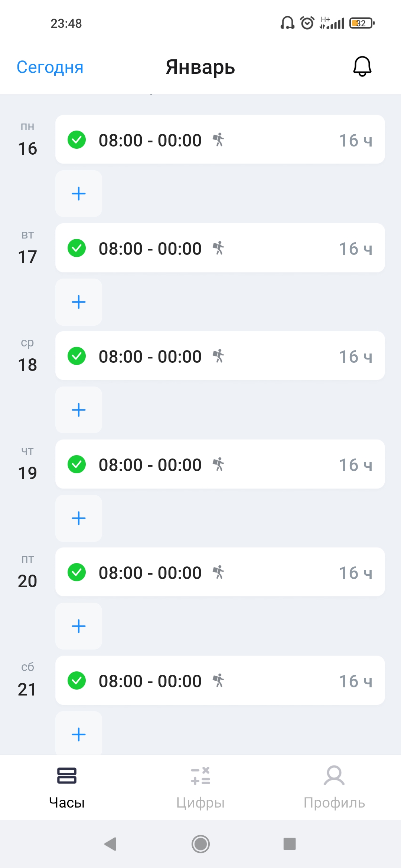Select the Часы tab
This screenshot has width=401, height=868.
pyautogui.click(x=67, y=787)
